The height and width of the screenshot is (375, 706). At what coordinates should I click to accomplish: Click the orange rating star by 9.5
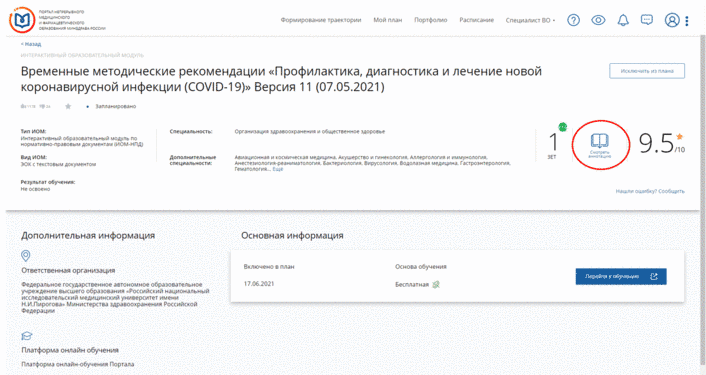point(679,137)
